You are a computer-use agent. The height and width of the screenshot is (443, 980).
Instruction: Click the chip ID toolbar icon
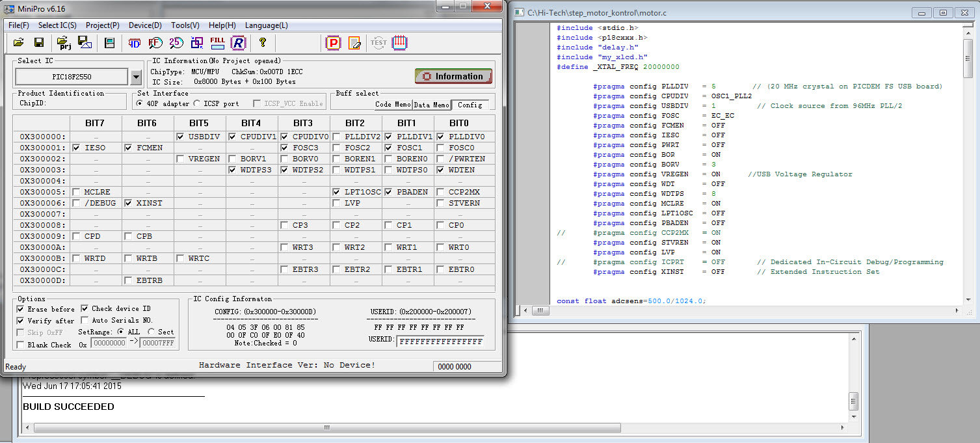click(x=135, y=43)
